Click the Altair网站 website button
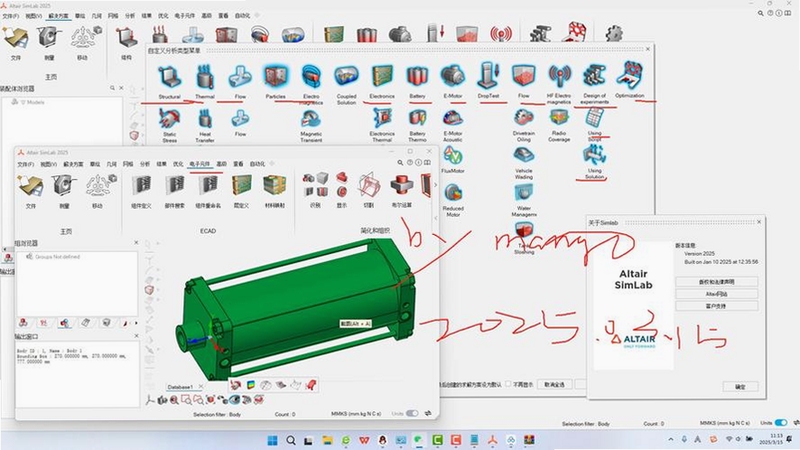The width and height of the screenshot is (800, 450). pyautogui.click(x=716, y=294)
